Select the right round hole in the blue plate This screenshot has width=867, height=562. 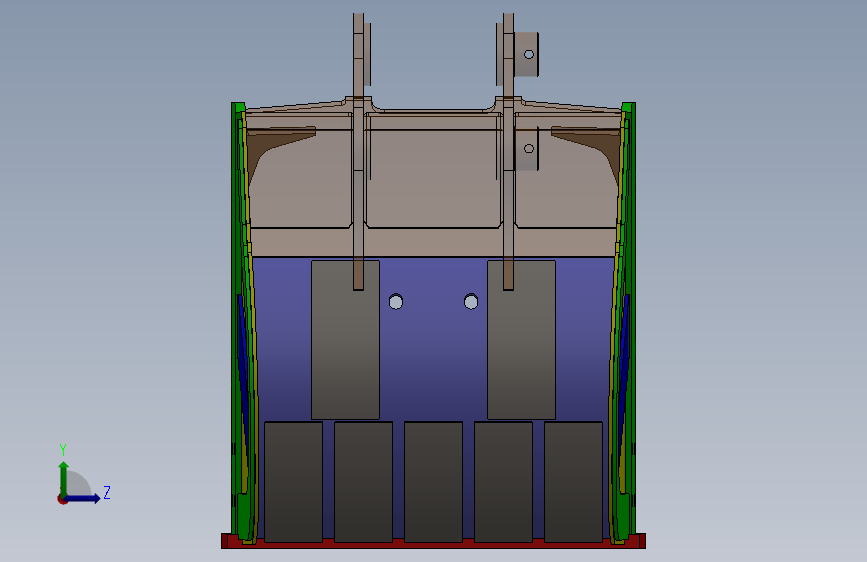(x=471, y=302)
